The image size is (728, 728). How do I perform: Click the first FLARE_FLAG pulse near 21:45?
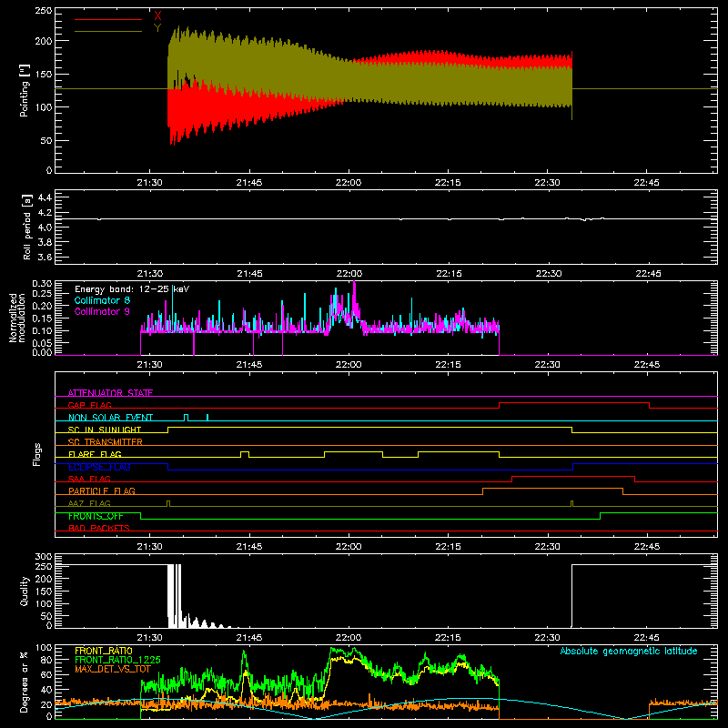tap(245, 454)
